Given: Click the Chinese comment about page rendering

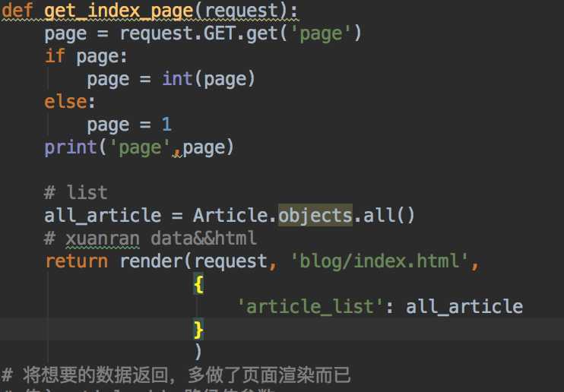Looking at the screenshot, I should pos(176,375).
